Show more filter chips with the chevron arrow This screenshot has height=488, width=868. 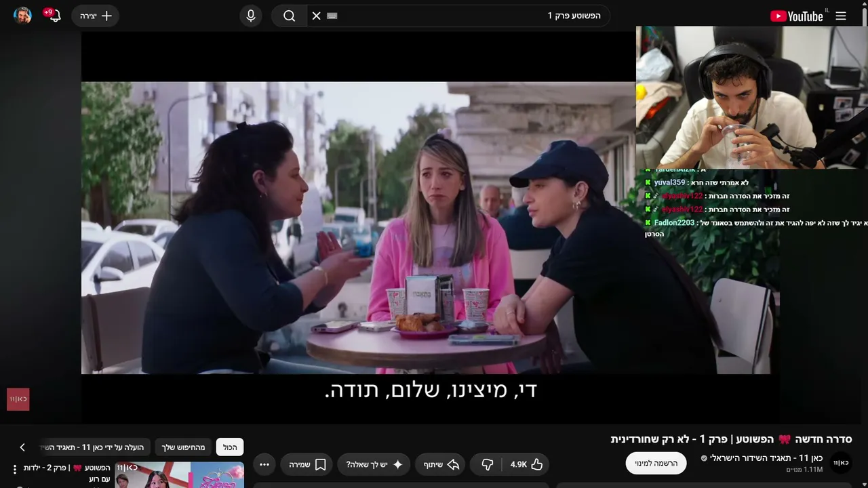22,447
